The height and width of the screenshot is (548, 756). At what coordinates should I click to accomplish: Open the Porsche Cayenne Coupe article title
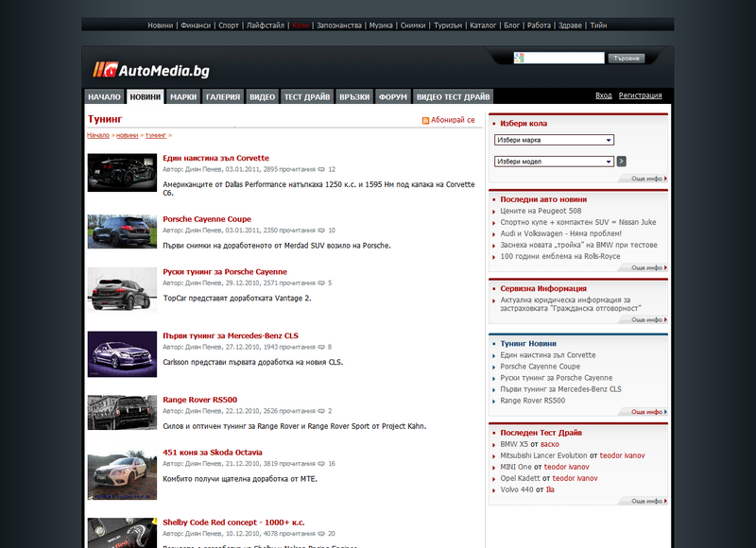207,219
